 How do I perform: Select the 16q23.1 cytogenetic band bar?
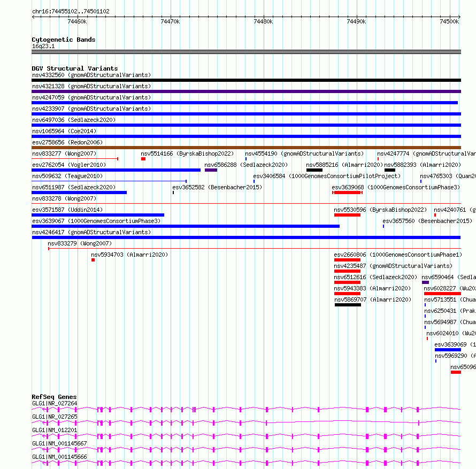(246, 52)
